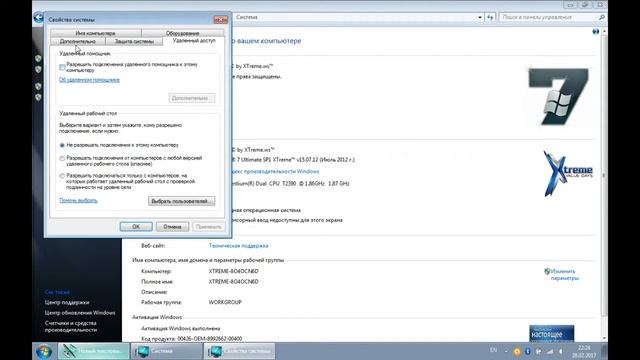Enable remote assistance connections checkbox

click(62, 67)
